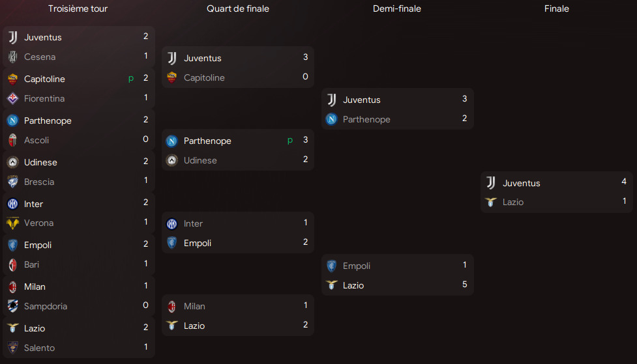Viewport: 637px width, 364px height.
Task: Open Inter team name in Troisième tour
Action: click(x=34, y=204)
